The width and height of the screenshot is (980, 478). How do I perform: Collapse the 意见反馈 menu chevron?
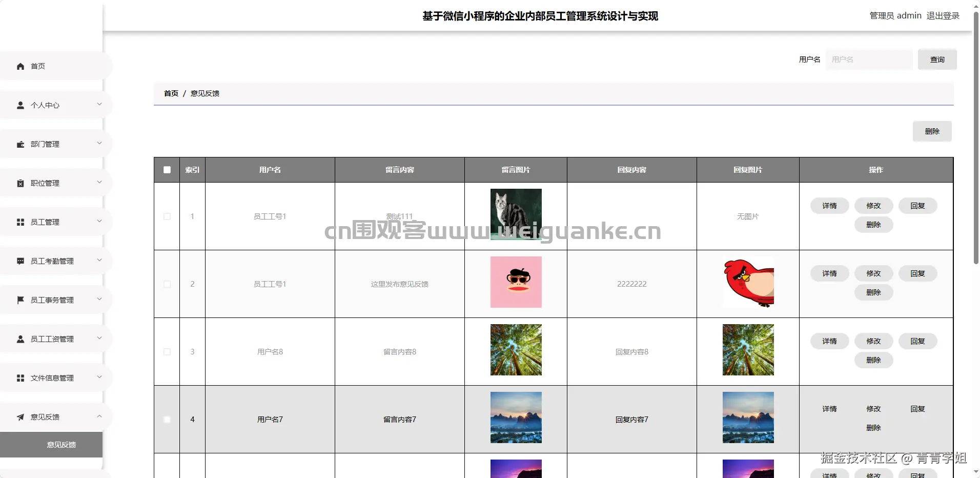pyautogui.click(x=99, y=416)
